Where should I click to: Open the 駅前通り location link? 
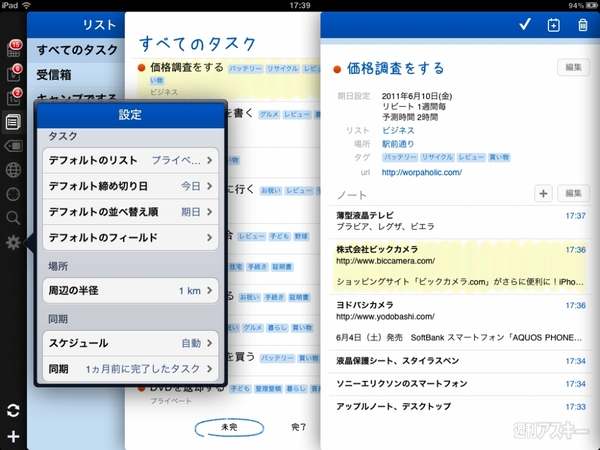pos(398,144)
